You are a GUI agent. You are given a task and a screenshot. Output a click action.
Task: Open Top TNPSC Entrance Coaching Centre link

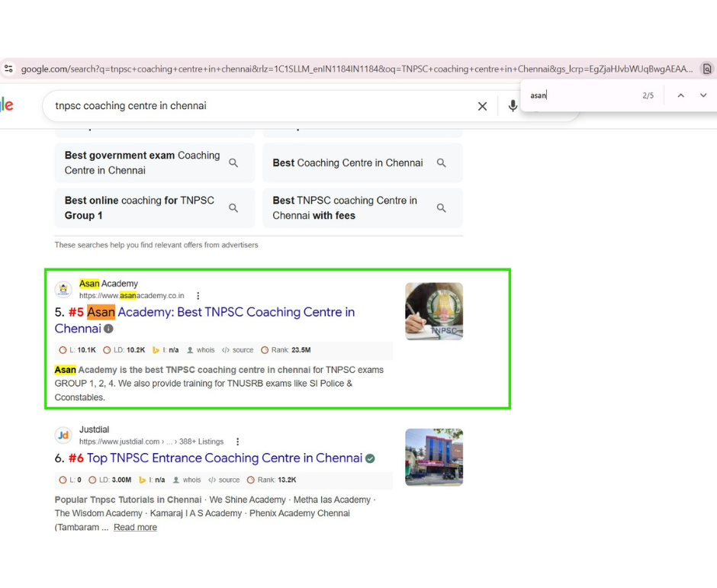[224, 458]
